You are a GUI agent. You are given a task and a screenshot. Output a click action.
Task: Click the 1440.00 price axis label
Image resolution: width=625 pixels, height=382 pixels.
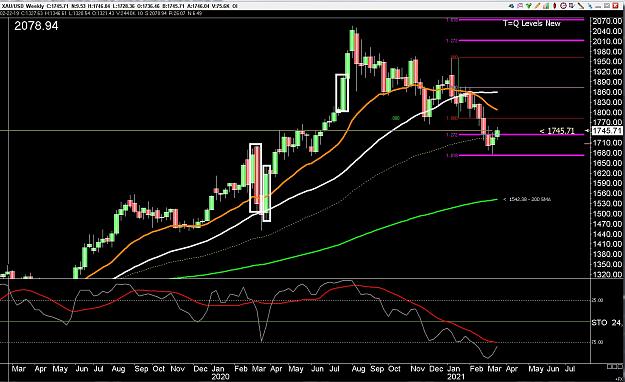point(607,234)
